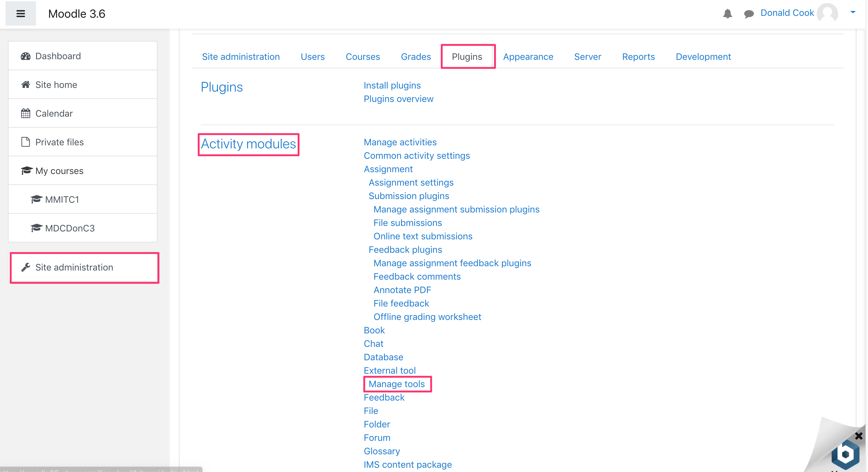
Task: Open Calendar from the sidebar icon
Action: pyautogui.click(x=25, y=113)
